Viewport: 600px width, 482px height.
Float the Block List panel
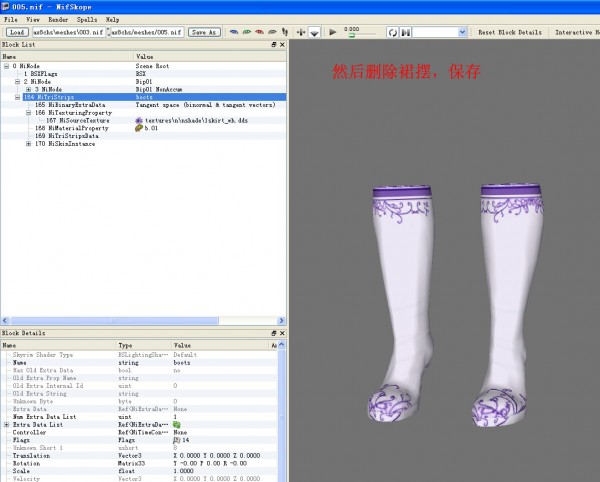(x=274, y=45)
